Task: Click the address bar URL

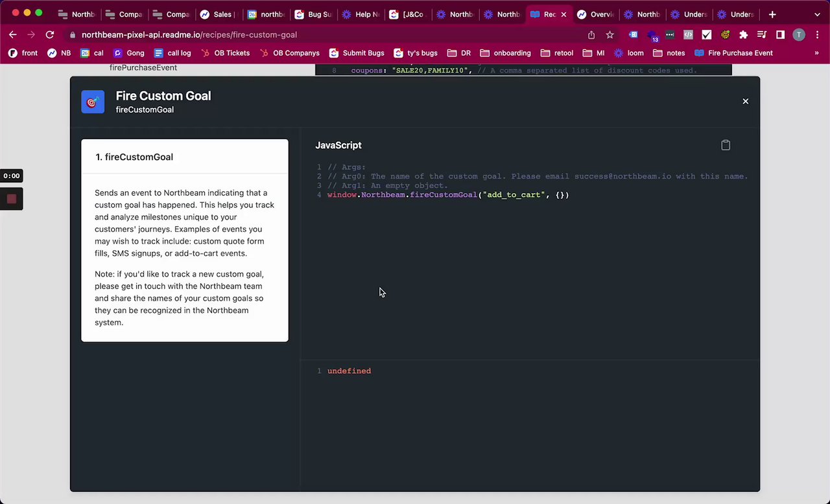Action: click(189, 35)
